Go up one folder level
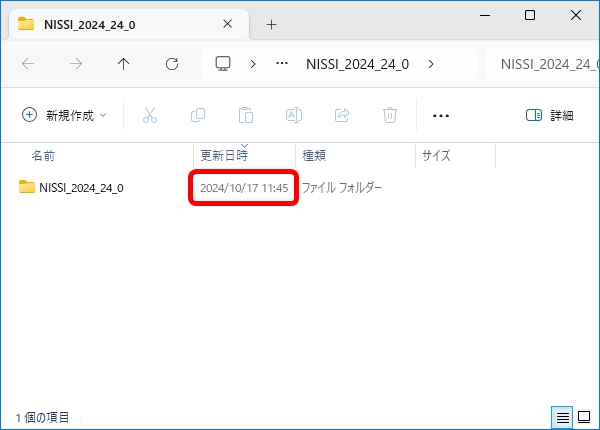 pyautogui.click(x=123, y=64)
